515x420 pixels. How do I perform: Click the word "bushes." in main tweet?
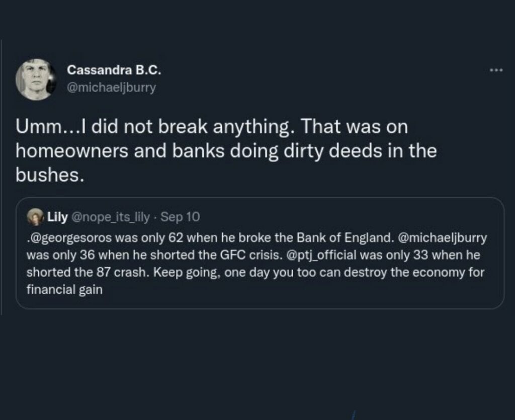click(49, 175)
